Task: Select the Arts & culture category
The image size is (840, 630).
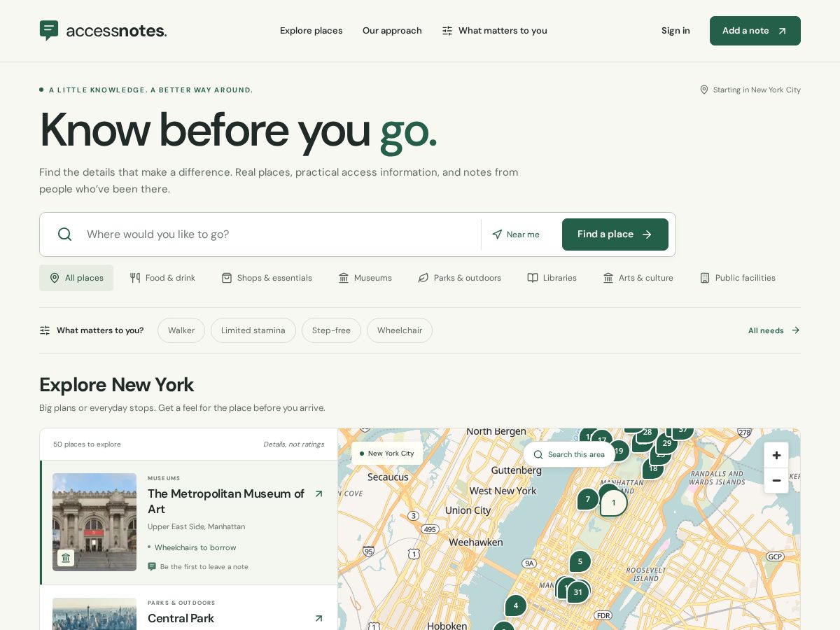Action: click(x=638, y=278)
